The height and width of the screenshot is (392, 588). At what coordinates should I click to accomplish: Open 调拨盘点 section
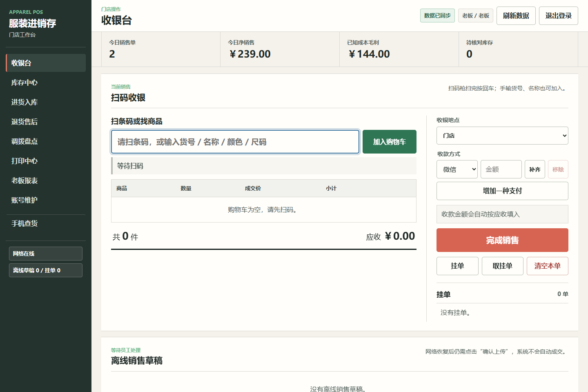pyautogui.click(x=46, y=141)
